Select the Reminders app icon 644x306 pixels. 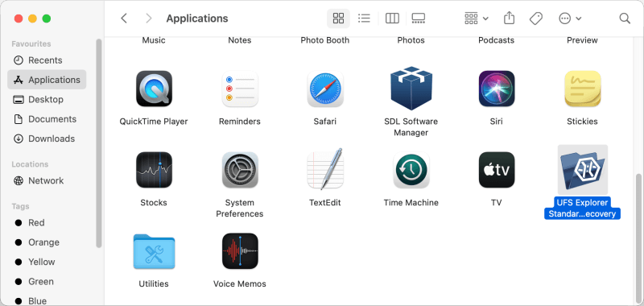[x=240, y=89]
